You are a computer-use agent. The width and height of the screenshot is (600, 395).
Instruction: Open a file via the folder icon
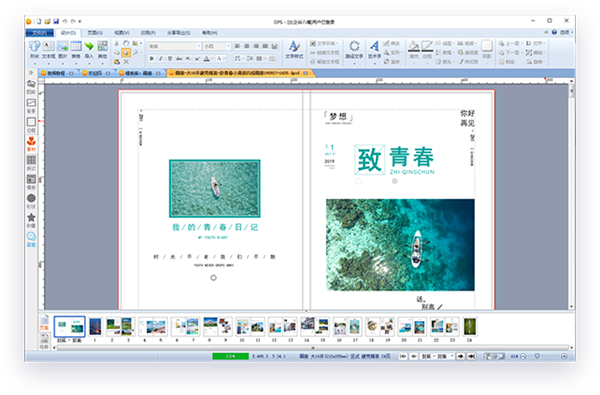click(x=47, y=21)
